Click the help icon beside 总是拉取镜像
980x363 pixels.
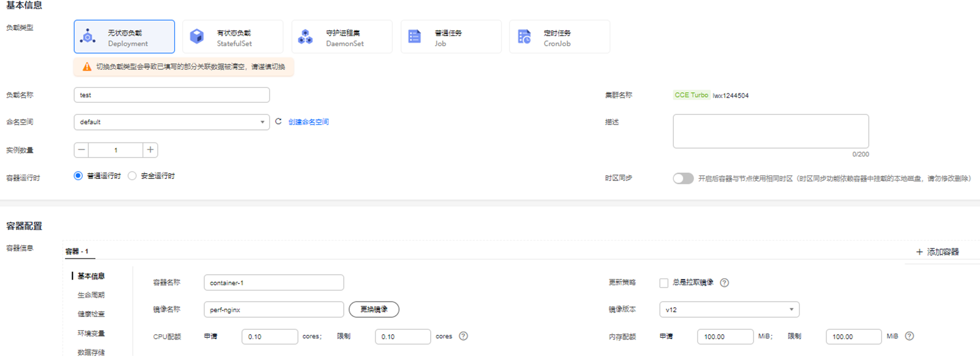point(724,283)
